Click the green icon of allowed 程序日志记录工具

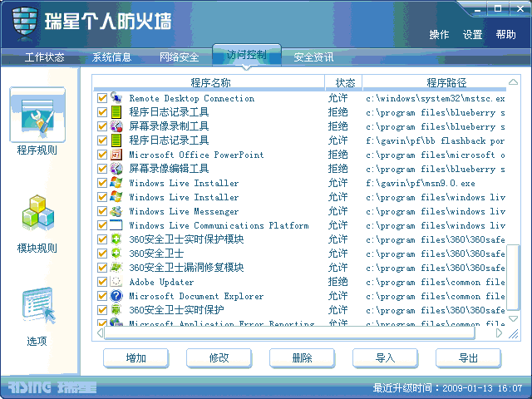point(116,140)
